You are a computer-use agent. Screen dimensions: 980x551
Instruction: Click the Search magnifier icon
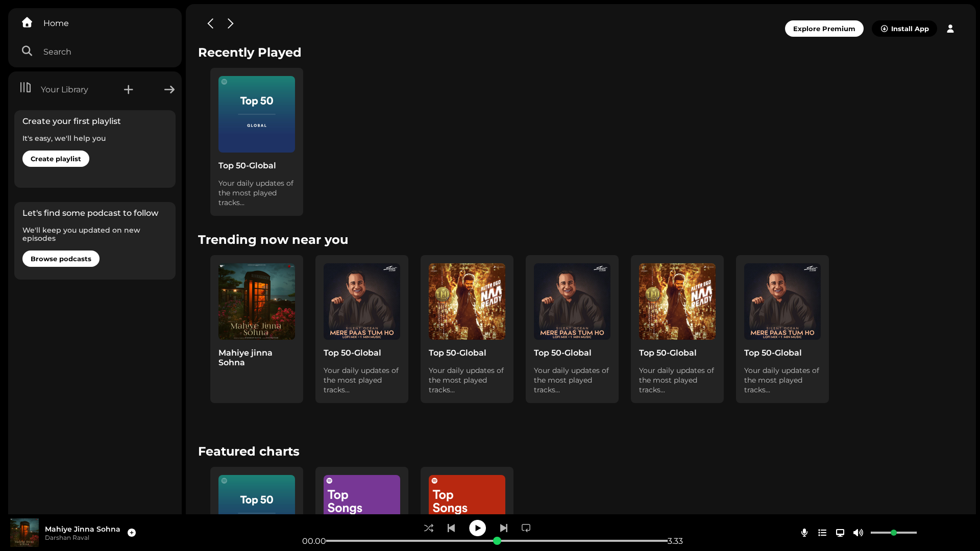click(x=27, y=51)
